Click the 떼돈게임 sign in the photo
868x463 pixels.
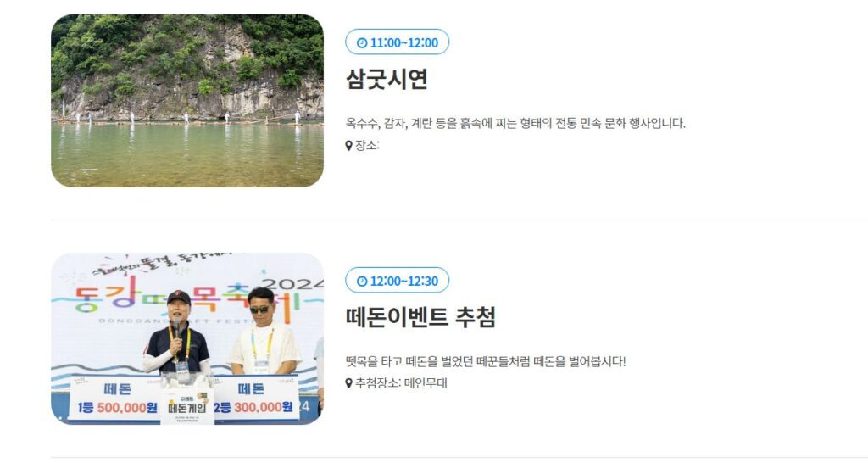click(x=187, y=406)
